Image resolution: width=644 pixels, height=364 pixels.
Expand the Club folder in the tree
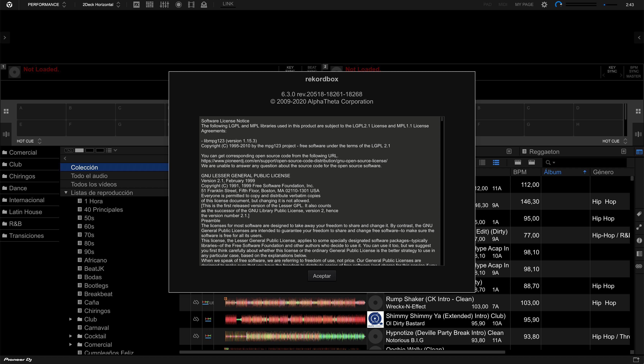coord(71,319)
